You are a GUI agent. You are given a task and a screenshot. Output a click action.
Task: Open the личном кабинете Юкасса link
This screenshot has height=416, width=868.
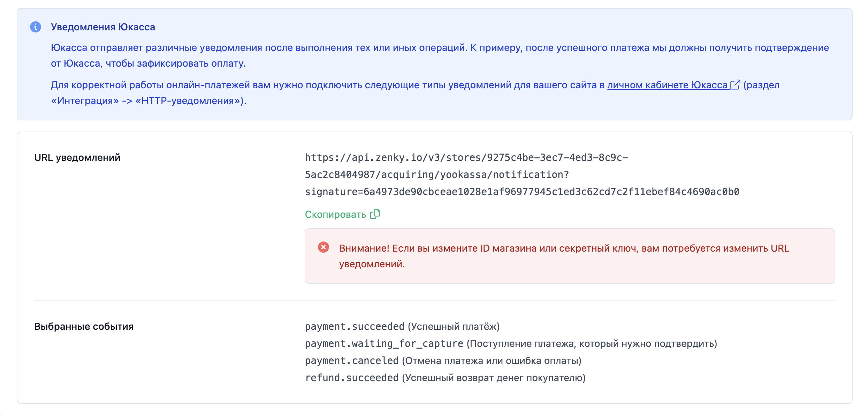click(x=667, y=85)
